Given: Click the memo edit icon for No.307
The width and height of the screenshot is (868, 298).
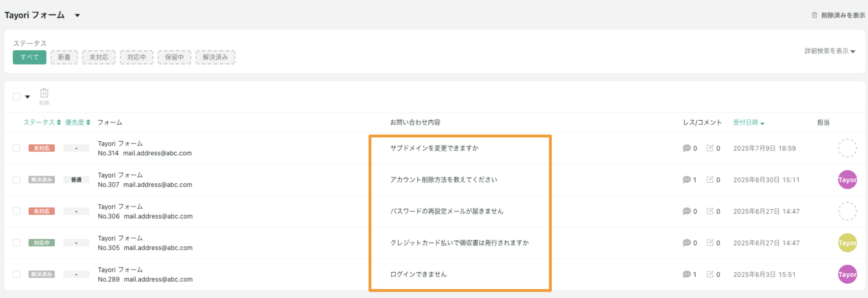Looking at the screenshot, I should (710, 180).
